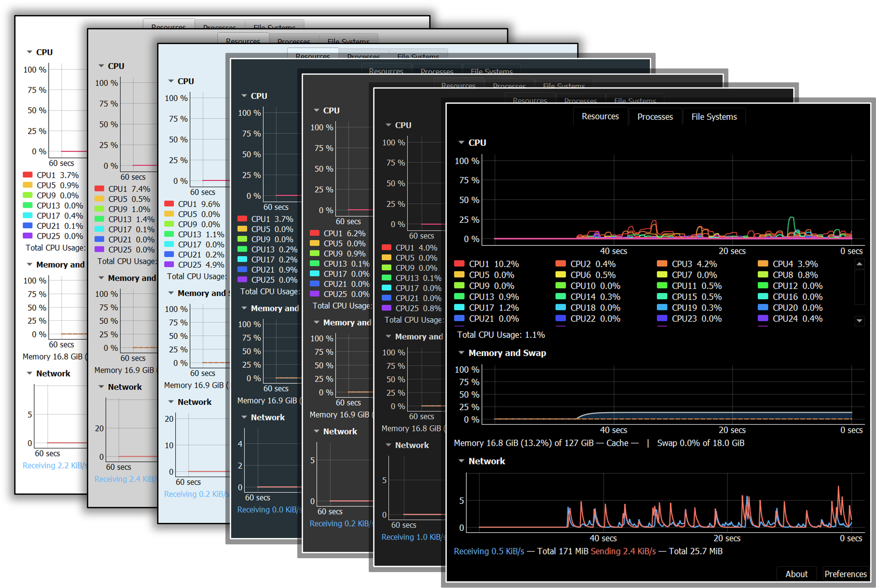Viewport: 876px width, 588px height.
Task: Click the CPU2 orange-red color swatch
Action: (560, 264)
